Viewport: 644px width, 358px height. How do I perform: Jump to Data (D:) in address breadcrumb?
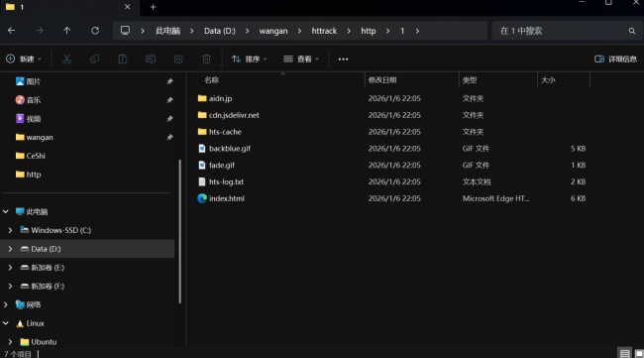[220, 31]
